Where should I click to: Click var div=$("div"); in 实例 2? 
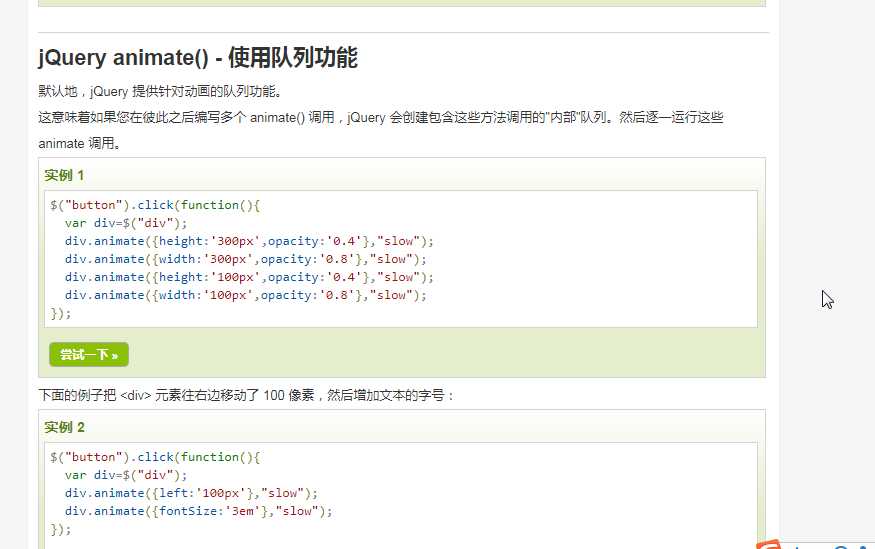coord(126,475)
